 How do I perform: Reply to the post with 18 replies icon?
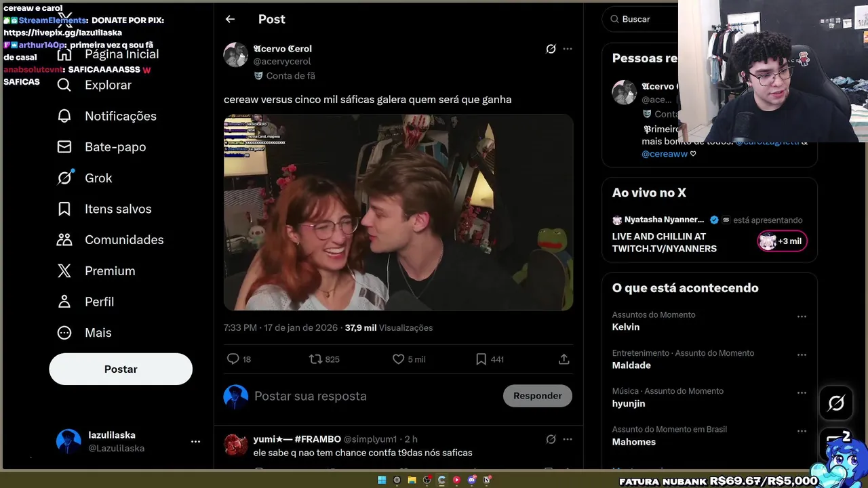(x=239, y=359)
